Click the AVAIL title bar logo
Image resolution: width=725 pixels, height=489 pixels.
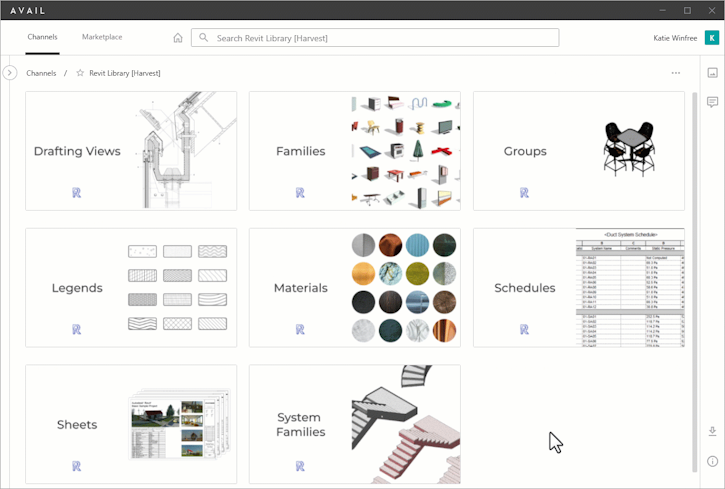point(28,10)
